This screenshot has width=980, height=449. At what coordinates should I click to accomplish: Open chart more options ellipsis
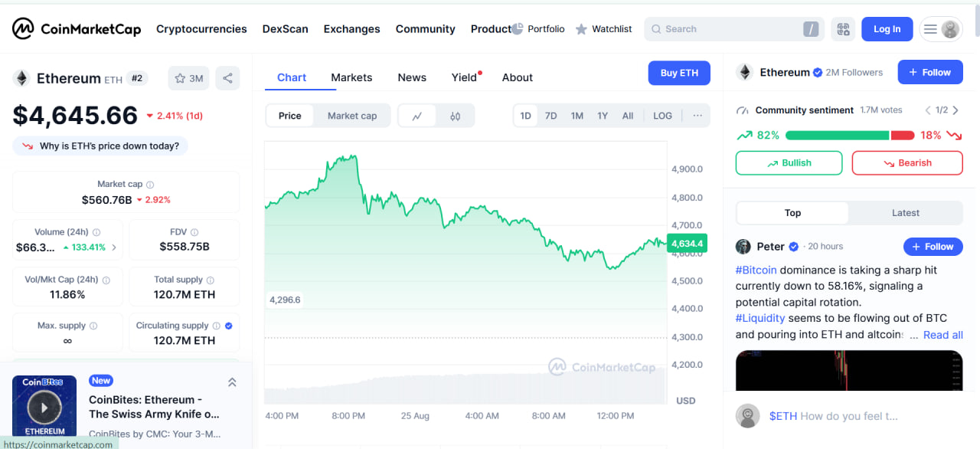coord(697,116)
